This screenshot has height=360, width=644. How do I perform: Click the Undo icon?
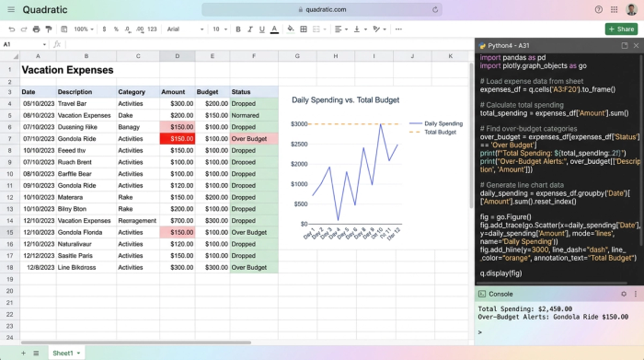(11, 29)
